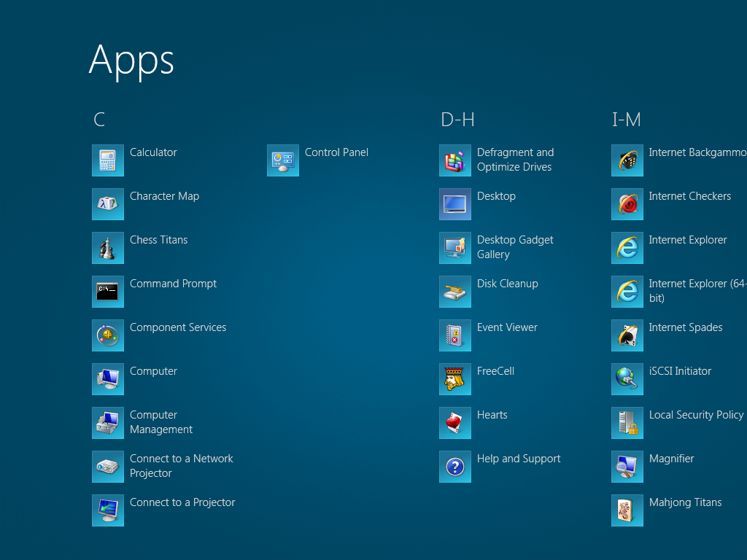Select the 'Character Map' text
Image resolution: width=747 pixels, height=560 pixels.
[164, 196]
